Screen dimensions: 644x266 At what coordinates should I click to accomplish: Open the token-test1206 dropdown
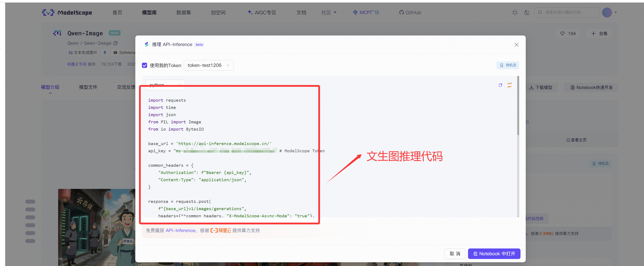(x=209, y=65)
